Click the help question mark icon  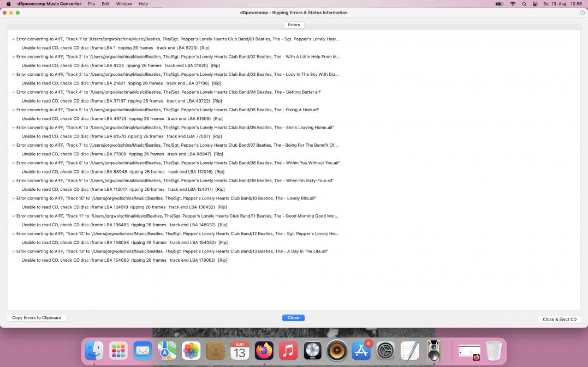582,13
